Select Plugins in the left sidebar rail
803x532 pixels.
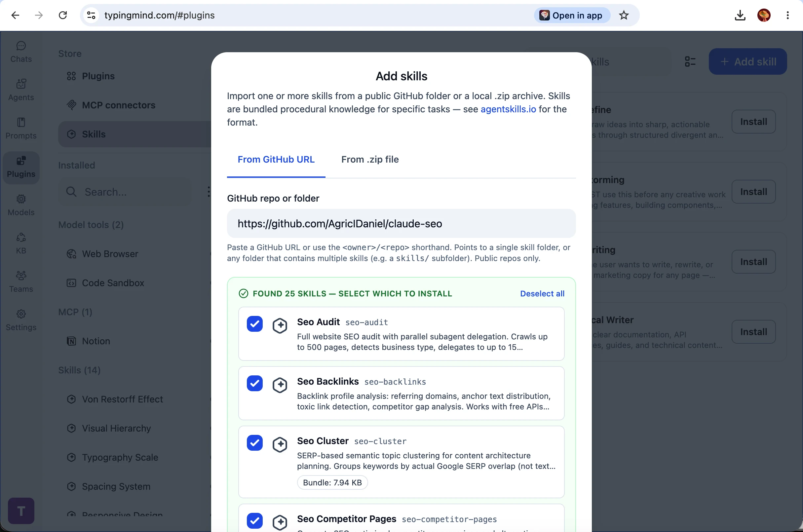pos(21,168)
